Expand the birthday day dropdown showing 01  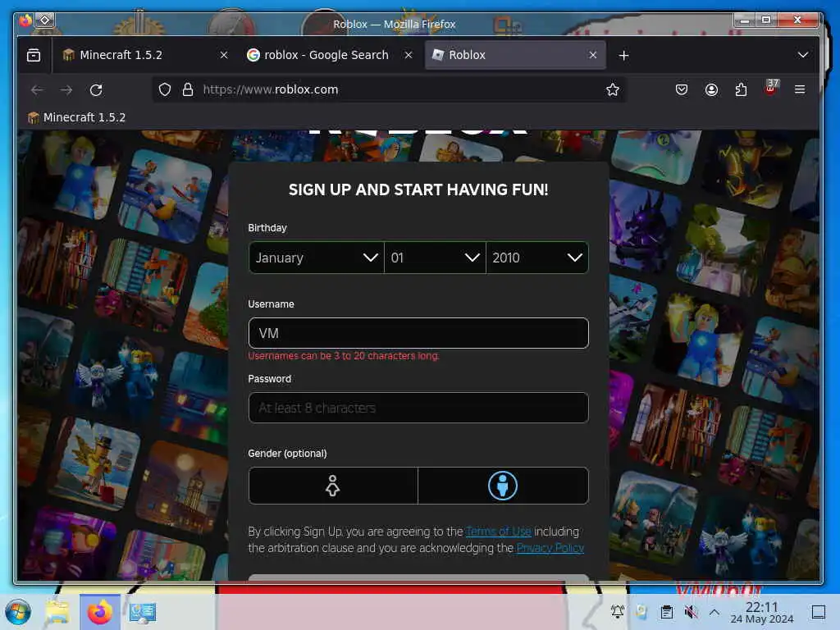coord(435,258)
